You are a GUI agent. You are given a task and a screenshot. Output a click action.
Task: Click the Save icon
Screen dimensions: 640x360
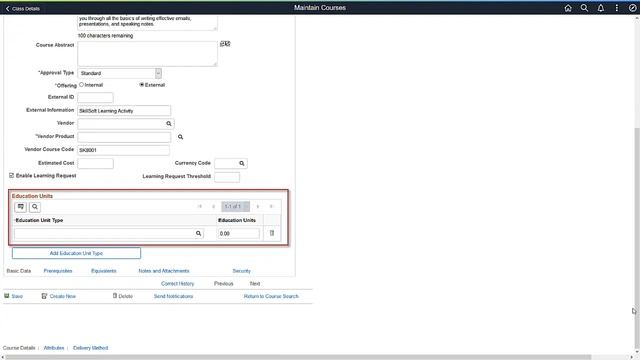click(x=7, y=296)
